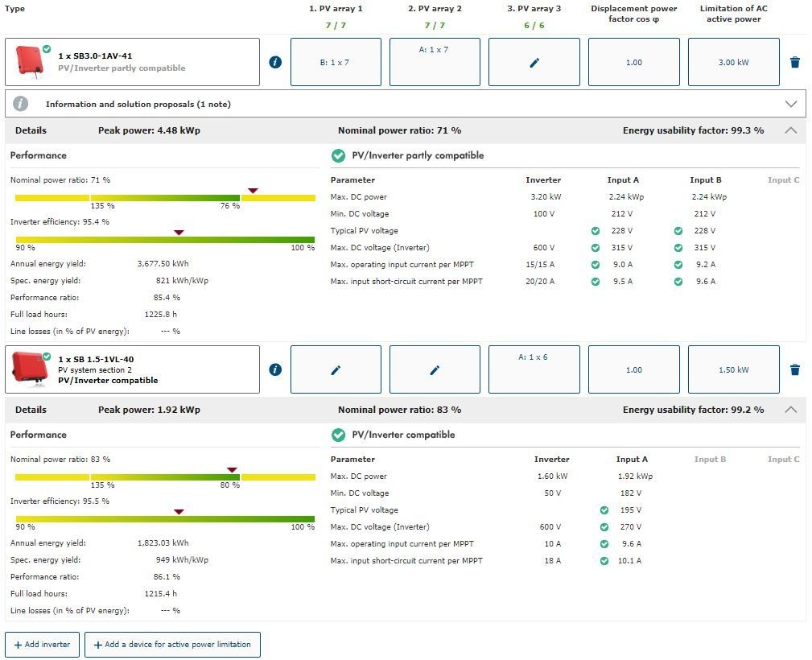Edit PV array 1 for SB 1.5-1VL-40
Image resolution: width=812 pixels, height=660 pixels.
click(336, 369)
